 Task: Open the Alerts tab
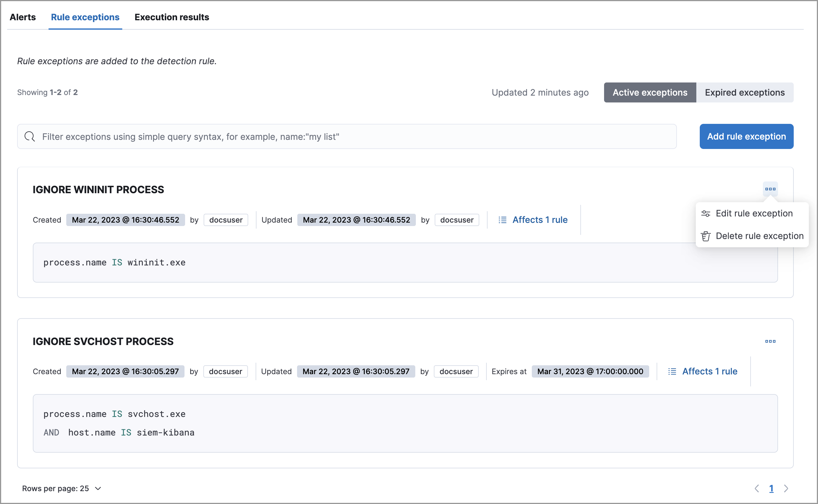[x=23, y=17]
